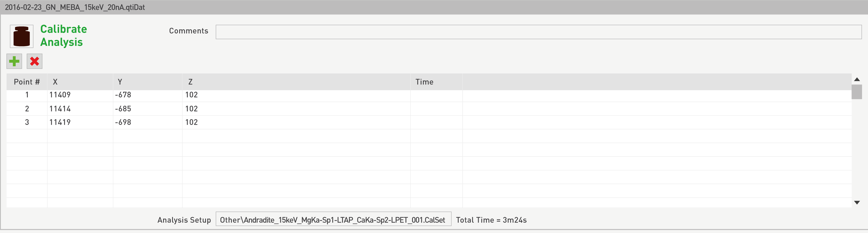The height and width of the screenshot is (233, 868).
Task: Select point row 2
Action: click(27, 109)
